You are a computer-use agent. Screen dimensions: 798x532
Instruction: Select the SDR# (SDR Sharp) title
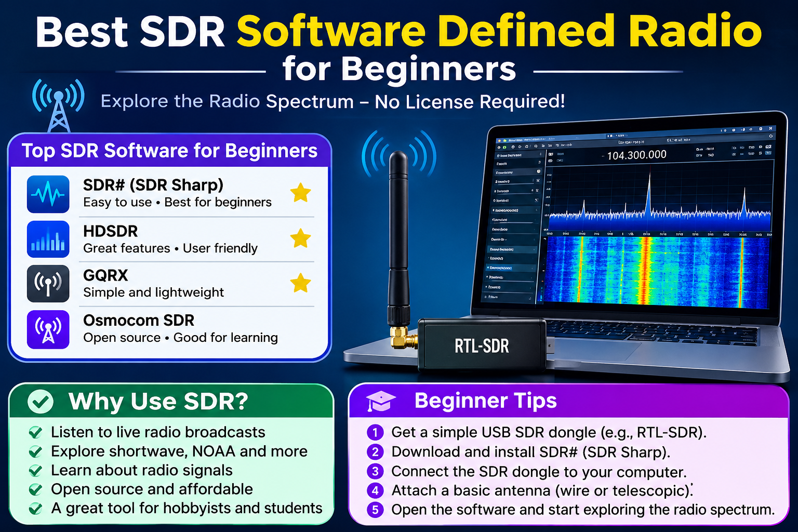point(153,185)
